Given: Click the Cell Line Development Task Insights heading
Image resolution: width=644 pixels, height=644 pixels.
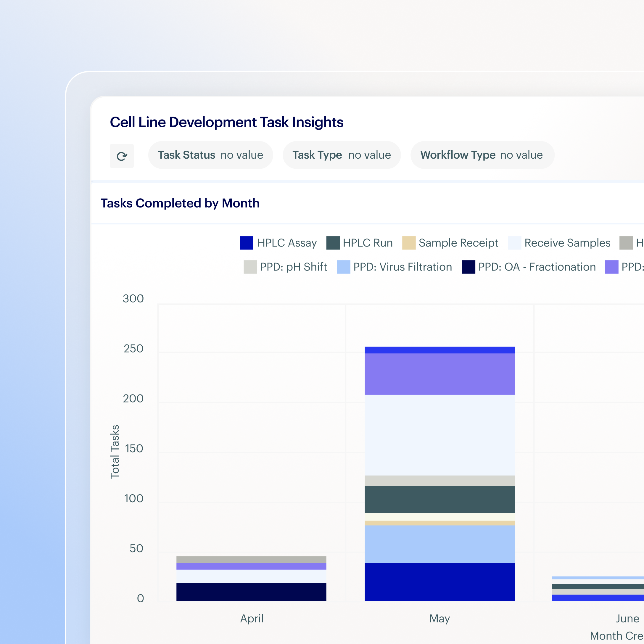Looking at the screenshot, I should (x=226, y=122).
